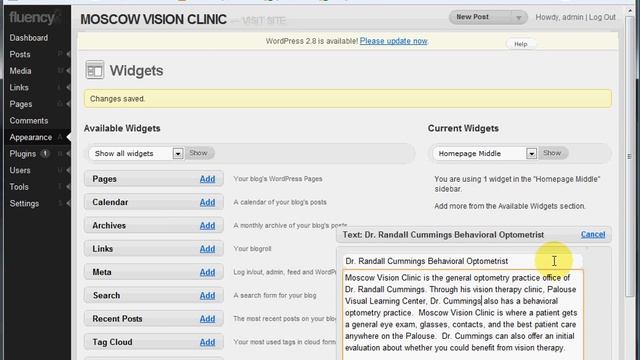Image resolution: width=640 pixels, height=360 pixels.
Task: Cancel editing the Text widget
Action: pyautogui.click(x=593, y=234)
